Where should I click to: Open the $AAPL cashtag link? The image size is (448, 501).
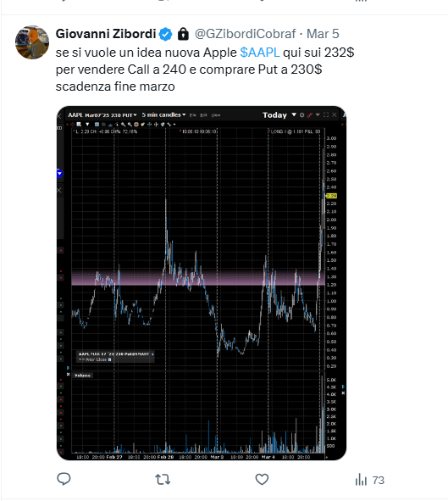pos(260,53)
